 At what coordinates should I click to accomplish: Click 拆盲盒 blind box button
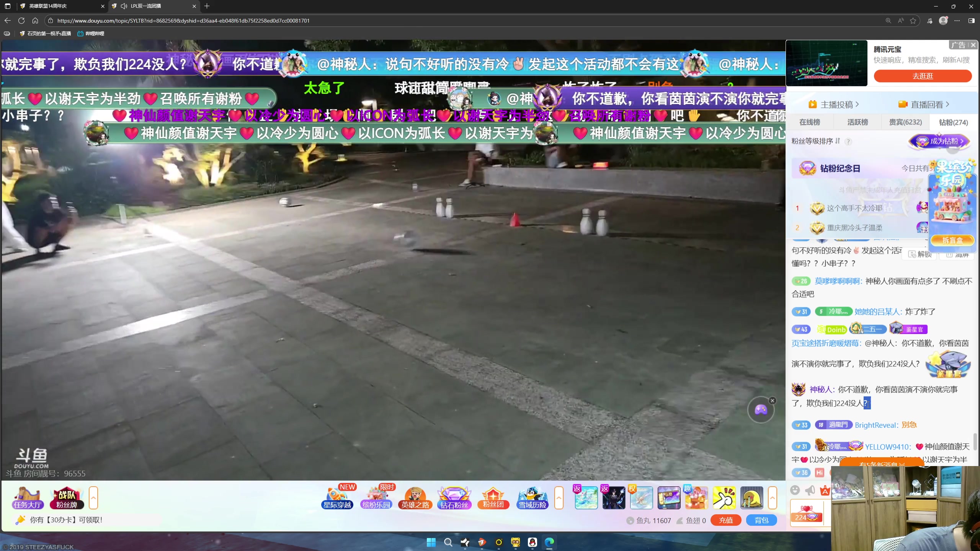click(952, 240)
